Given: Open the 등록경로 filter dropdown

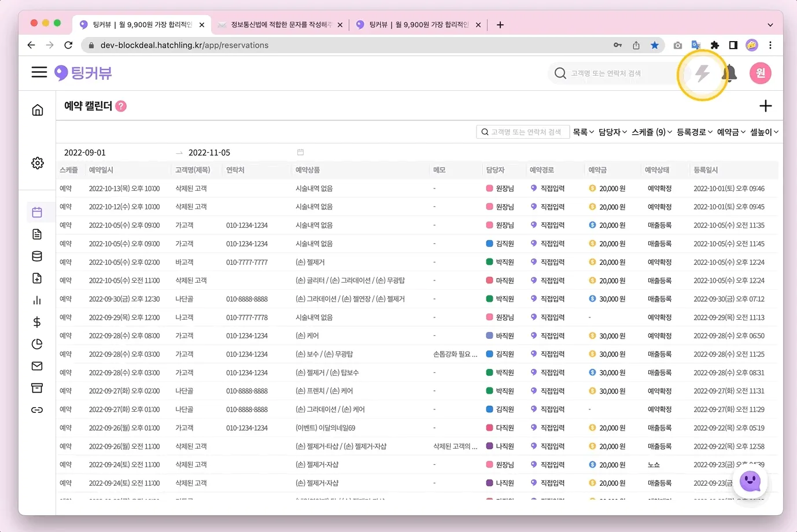Looking at the screenshot, I should (x=694, y=132).
